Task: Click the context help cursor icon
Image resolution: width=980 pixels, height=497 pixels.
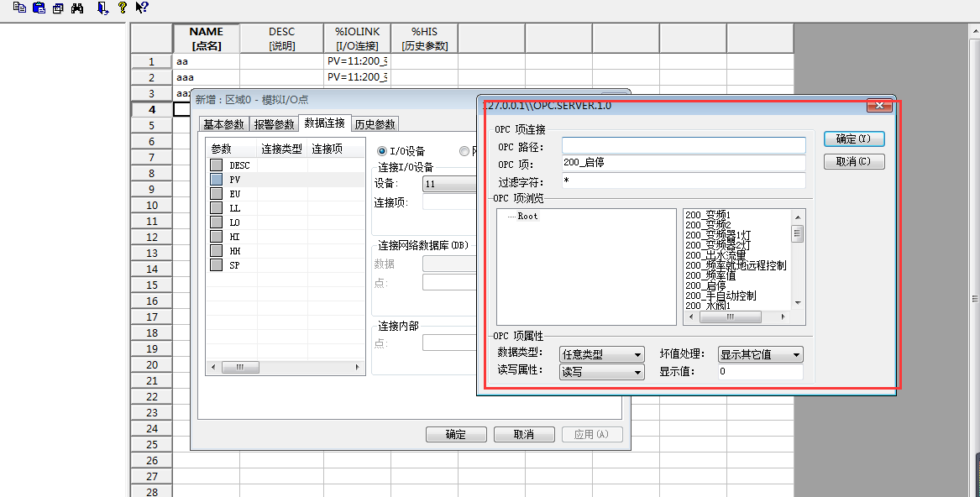Action: click(x=142, y=8)
